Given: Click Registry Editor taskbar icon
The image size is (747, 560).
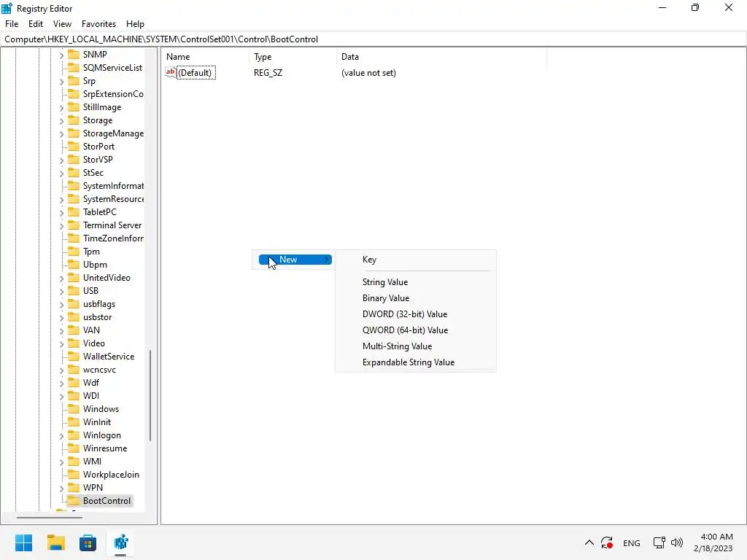Looking at the screenshot, I should click(x=121, y=542).
